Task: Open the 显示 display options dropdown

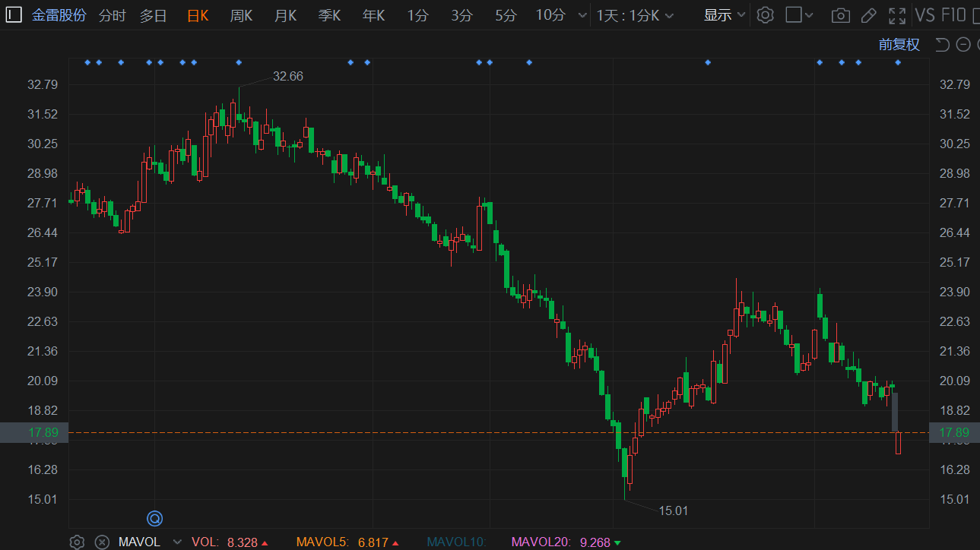Action: [722, 14]
